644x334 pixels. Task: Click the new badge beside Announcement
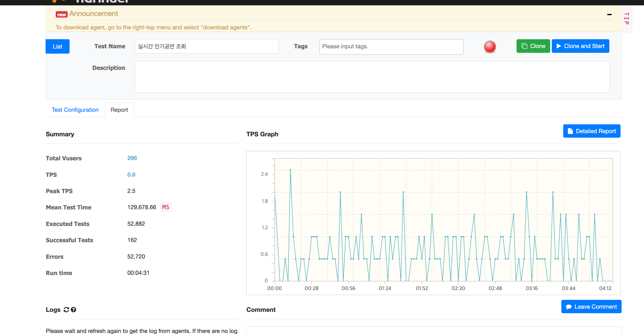(61, 14)
